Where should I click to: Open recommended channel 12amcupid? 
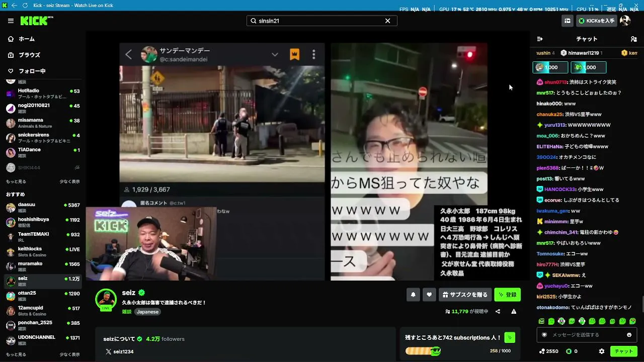43,311
